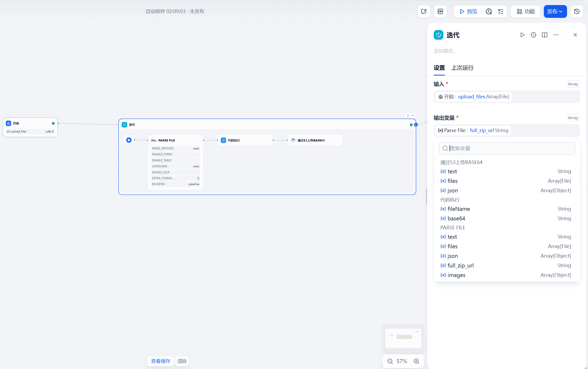Click the ENV environment variables icon
Screen dimensions: 588x369
(x=440, y=11)
